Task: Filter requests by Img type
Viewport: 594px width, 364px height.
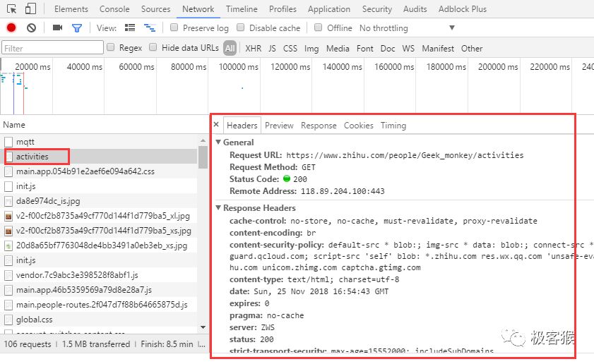Action: (311, 49)
